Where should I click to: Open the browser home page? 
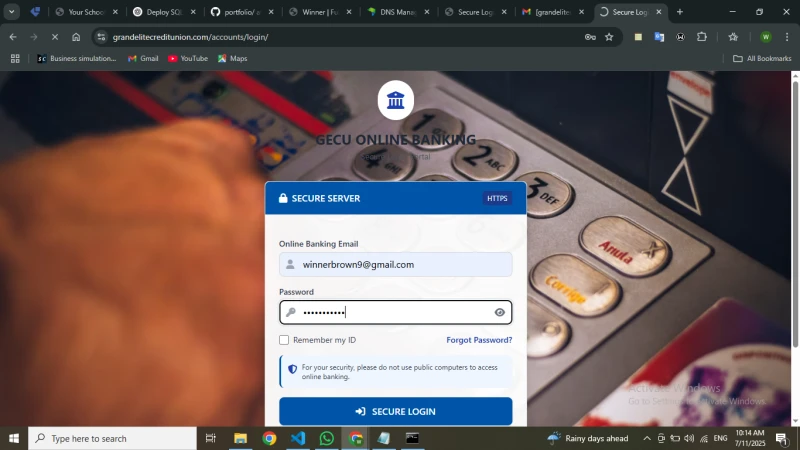[76, 37]
